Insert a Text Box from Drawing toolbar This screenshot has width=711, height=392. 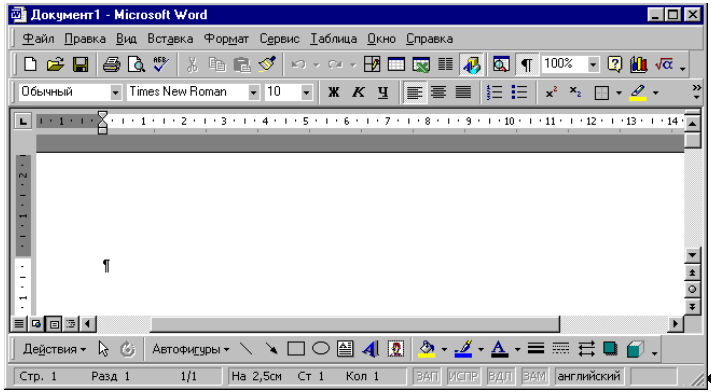[346, 349]
